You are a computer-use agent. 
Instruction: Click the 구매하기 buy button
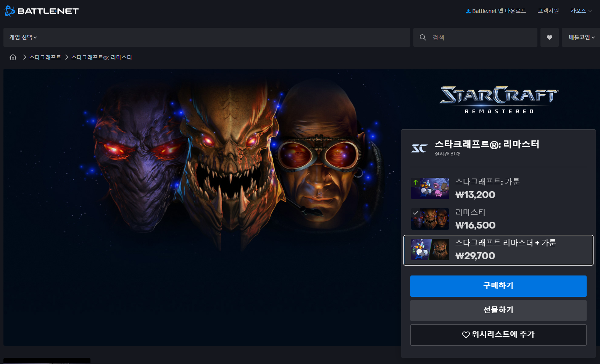pyautogui.click(x=498, y=286)
